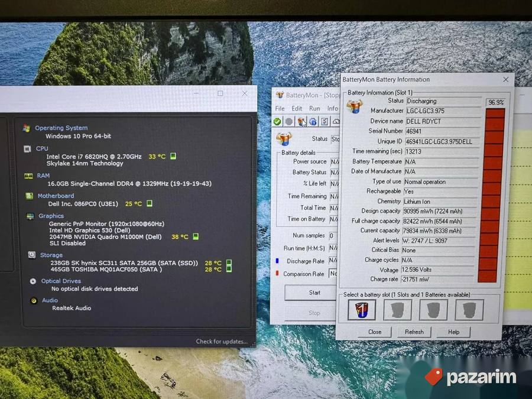Close the BatteryMon Battery Information dialog

[x=506, y=79]
